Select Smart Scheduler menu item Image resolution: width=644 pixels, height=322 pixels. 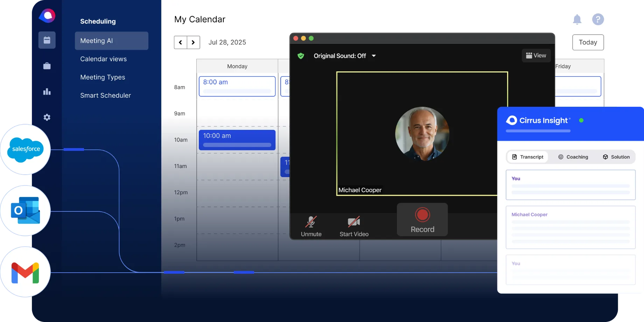point(105,96)
